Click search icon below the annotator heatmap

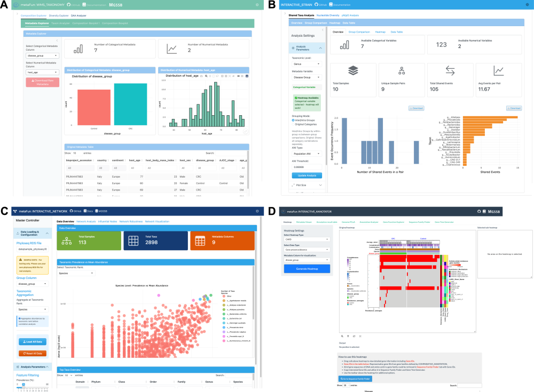coord(342,336)
